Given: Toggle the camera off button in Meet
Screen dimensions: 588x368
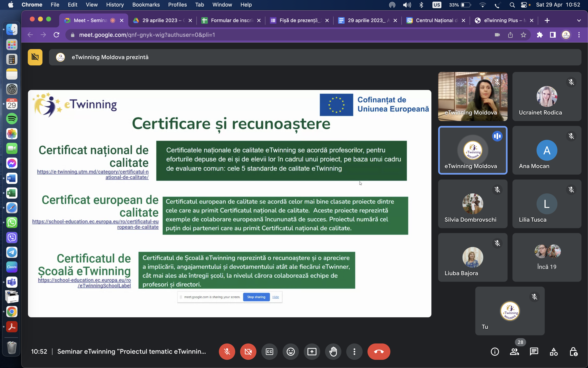Looking at the screenshot, I should pyautogui.click(x=248, y=351).
